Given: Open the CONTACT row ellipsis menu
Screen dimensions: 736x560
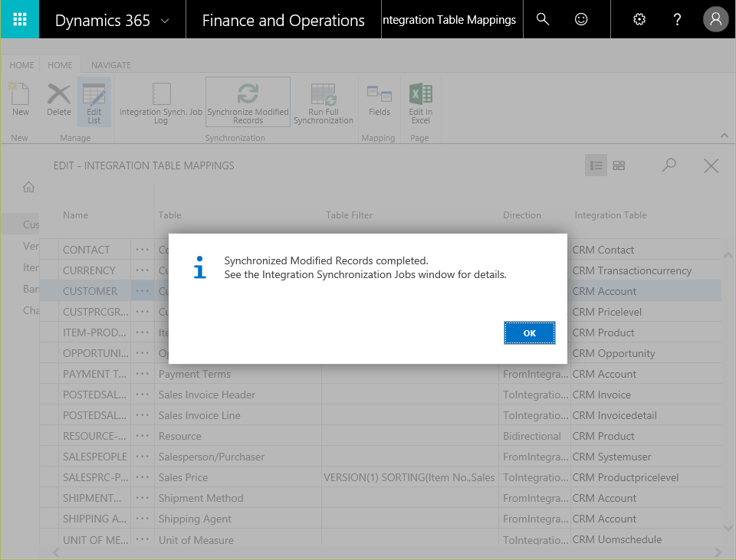Looking at the screenshot, I should [143, 250].
